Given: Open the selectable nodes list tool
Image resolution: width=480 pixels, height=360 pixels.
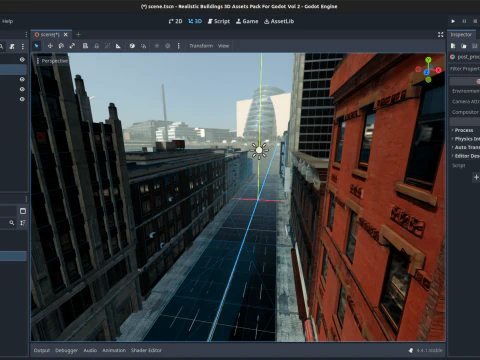Looking at the screenshot, I should (x=85, y=46).
